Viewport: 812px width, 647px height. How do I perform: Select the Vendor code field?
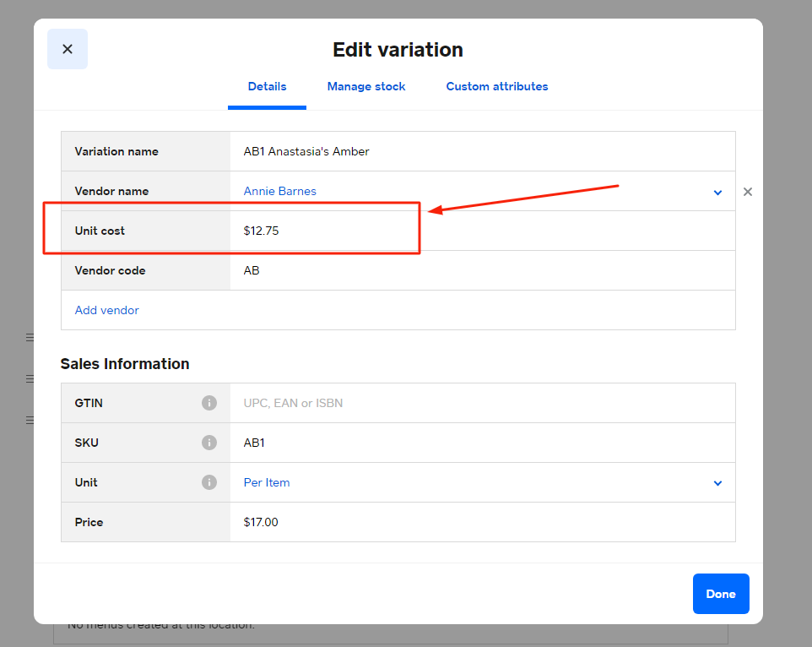pyautogui.click(x=481, y=270)
